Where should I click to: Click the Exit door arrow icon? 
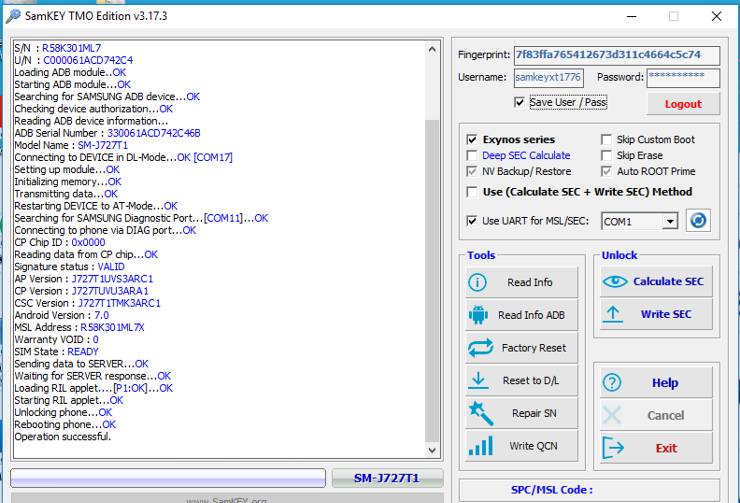pos(613,448)
